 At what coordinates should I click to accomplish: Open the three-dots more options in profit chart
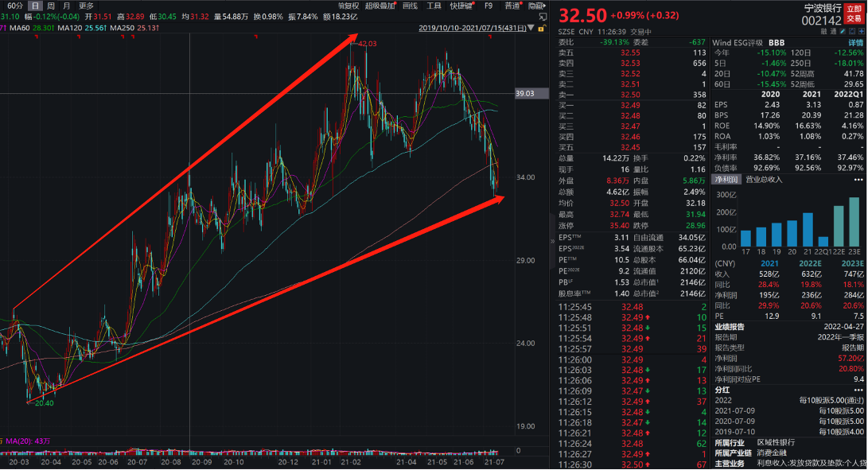point(859,180)
